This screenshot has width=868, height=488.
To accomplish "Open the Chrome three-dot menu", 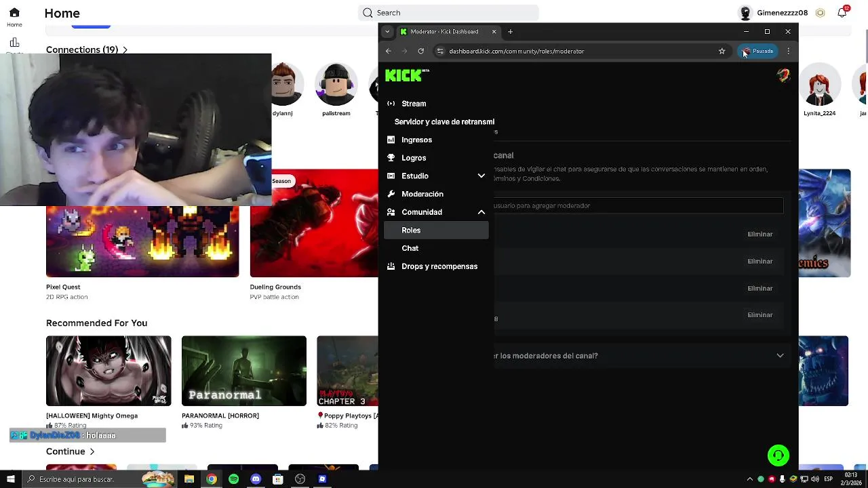I will 788,51.
